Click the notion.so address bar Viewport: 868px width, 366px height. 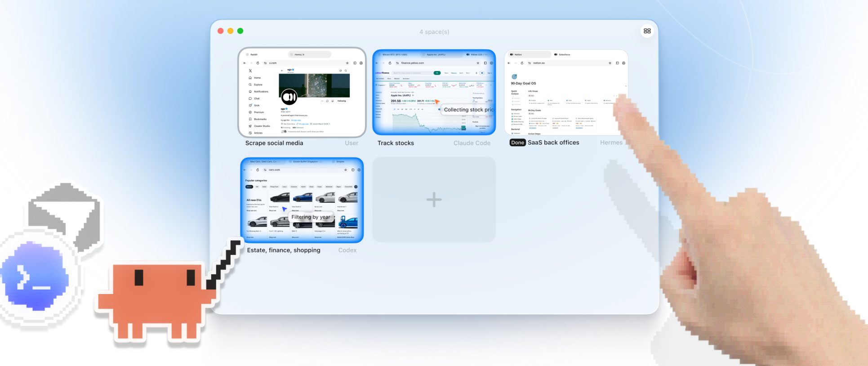(x=570, y=63)
